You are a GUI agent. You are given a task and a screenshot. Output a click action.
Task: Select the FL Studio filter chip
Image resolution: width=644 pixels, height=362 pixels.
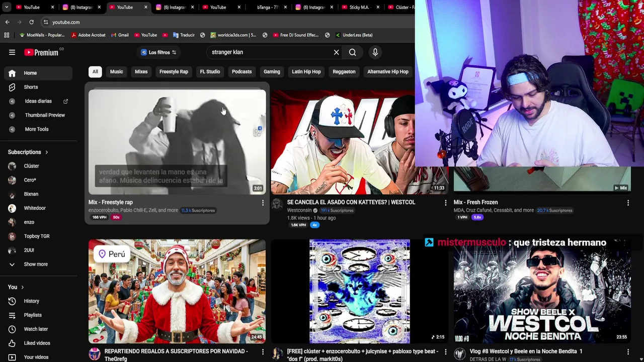pyautogui.click(x=210, y=71)
